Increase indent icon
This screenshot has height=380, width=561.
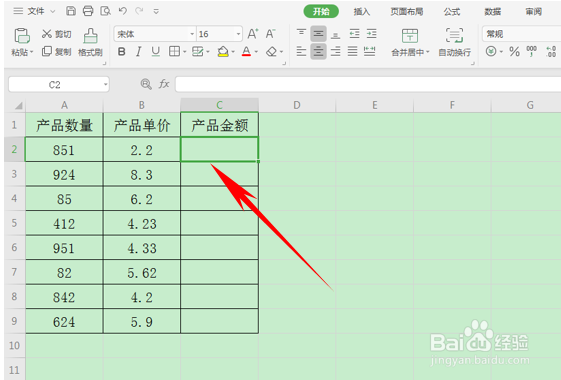coord(372,34)
